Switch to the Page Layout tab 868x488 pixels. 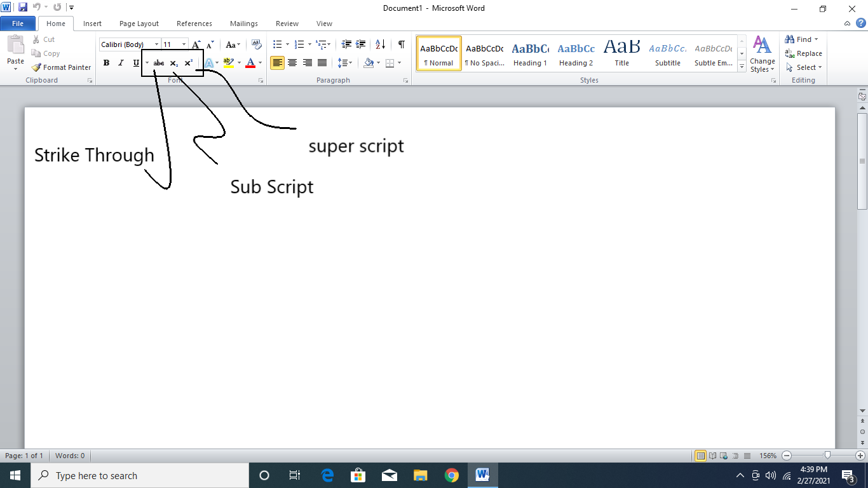coord(139,24)
